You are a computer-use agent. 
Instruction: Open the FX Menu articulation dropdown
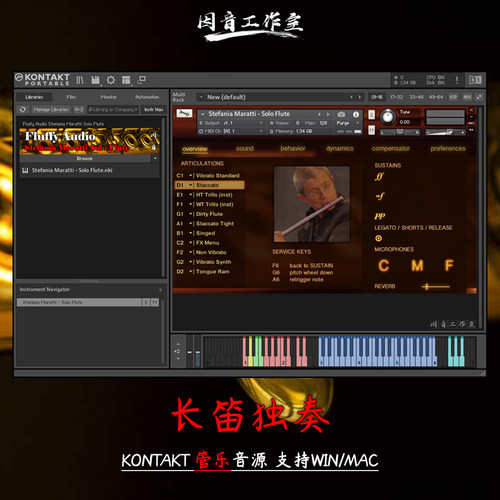(x=191, y=243)
